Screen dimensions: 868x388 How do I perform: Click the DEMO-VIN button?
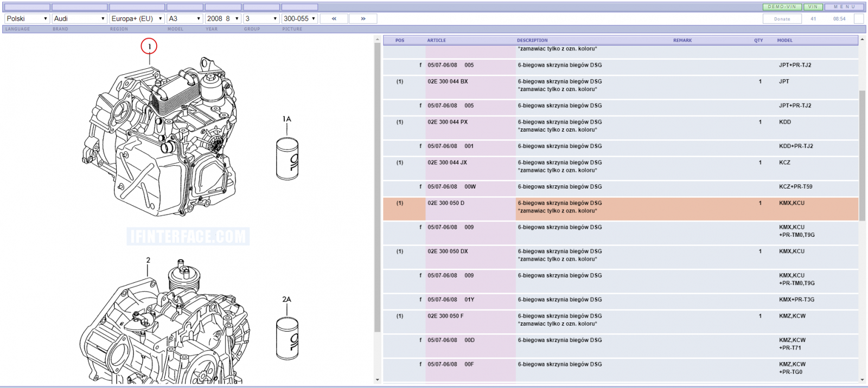point(782,7)
